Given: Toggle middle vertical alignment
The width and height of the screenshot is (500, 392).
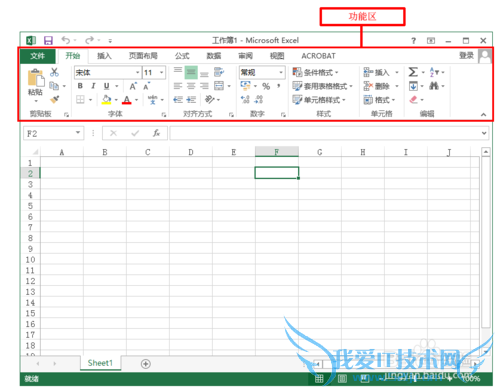Looking at the screenshot, I should tap(191, 72).
